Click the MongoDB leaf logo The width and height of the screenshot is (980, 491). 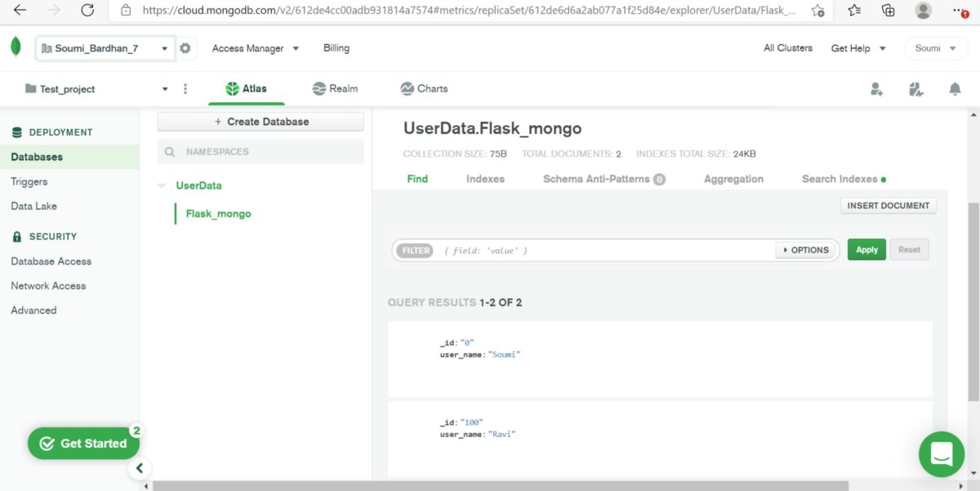[15, 48]
